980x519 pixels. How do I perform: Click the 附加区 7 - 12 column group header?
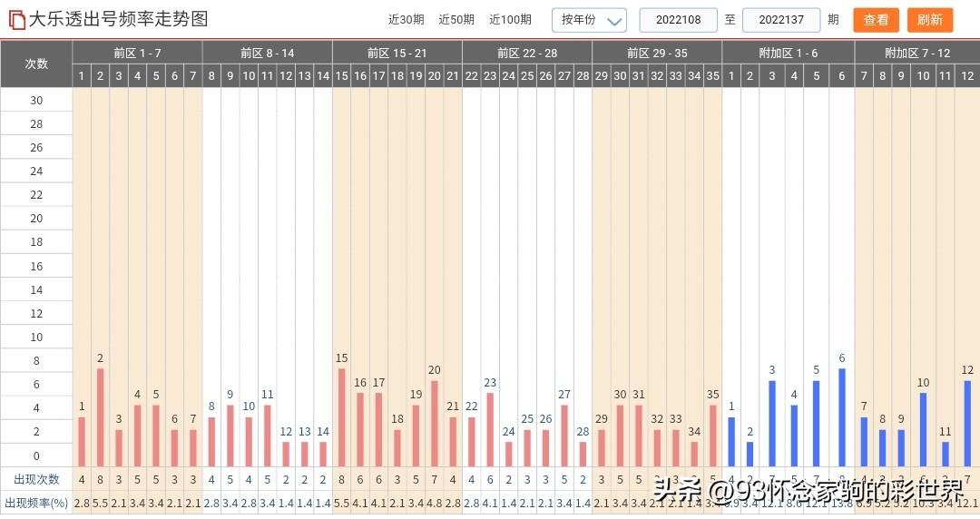[916, 54]
